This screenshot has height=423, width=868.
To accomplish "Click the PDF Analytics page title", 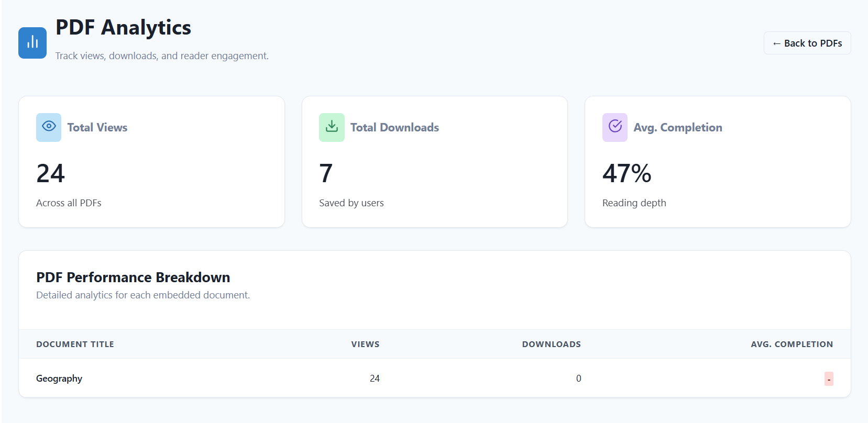I will click(x=123, y=27).
